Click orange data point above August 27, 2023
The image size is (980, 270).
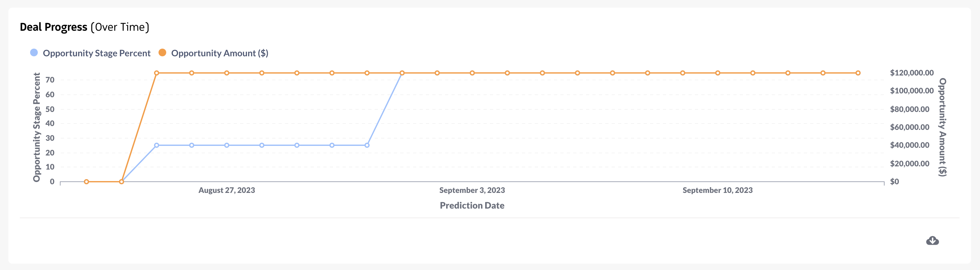pos(227,73)
